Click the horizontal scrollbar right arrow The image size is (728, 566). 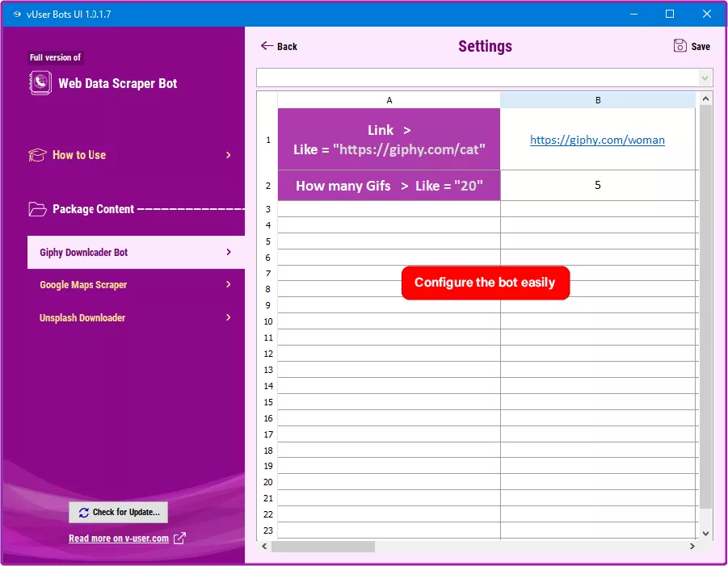pos(692,547)
